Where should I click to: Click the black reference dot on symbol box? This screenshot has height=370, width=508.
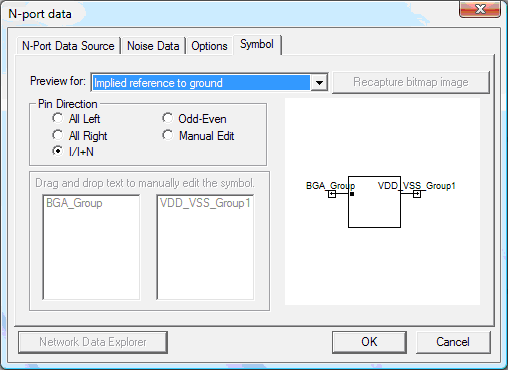[x=352, y=194]
